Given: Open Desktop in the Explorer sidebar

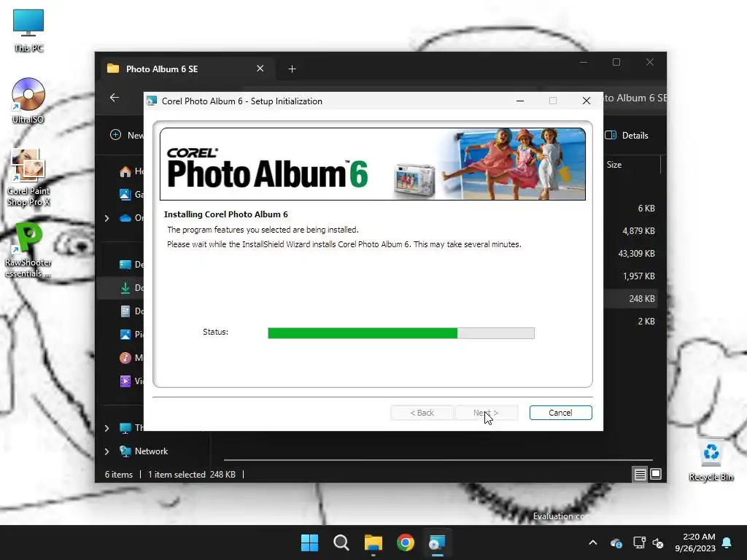Looking at the screenshot, I should pyautogui.click(x=132, y=264).
